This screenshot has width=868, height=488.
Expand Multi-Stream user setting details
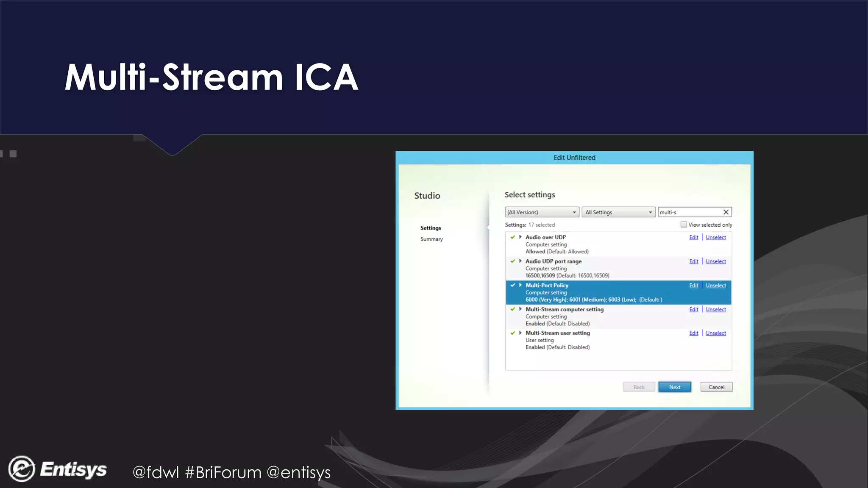pyautogui.click(x=520, y=333)
